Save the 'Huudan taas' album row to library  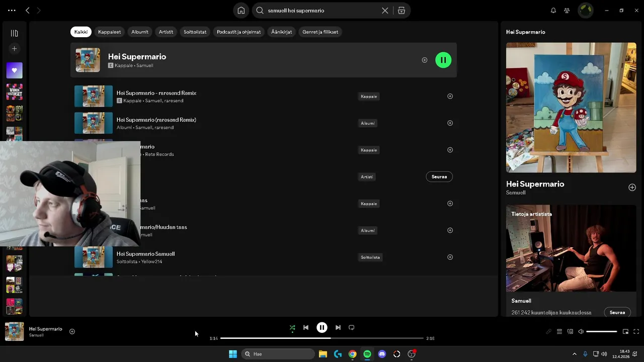pyautogui.click(x=450, y=230)
